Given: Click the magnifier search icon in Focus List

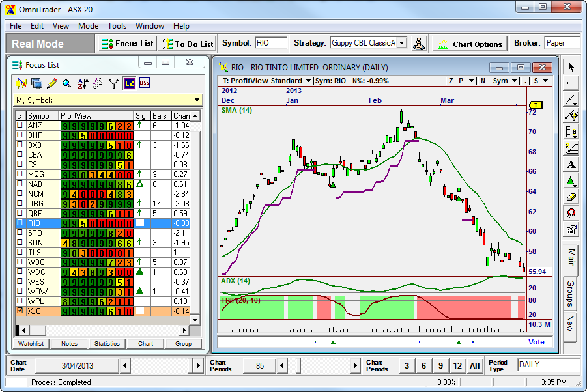Looking at the screenshot, I should click(x=67, y=83).
